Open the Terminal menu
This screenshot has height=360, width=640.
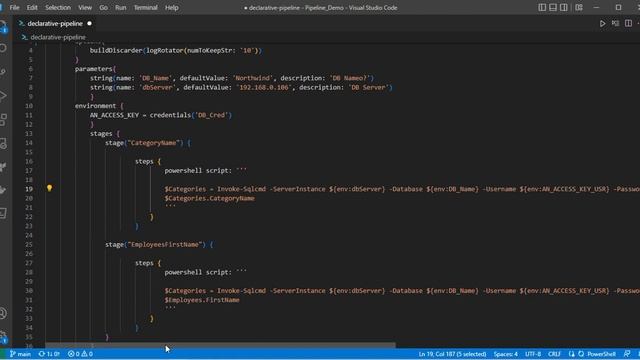(146, 7)
